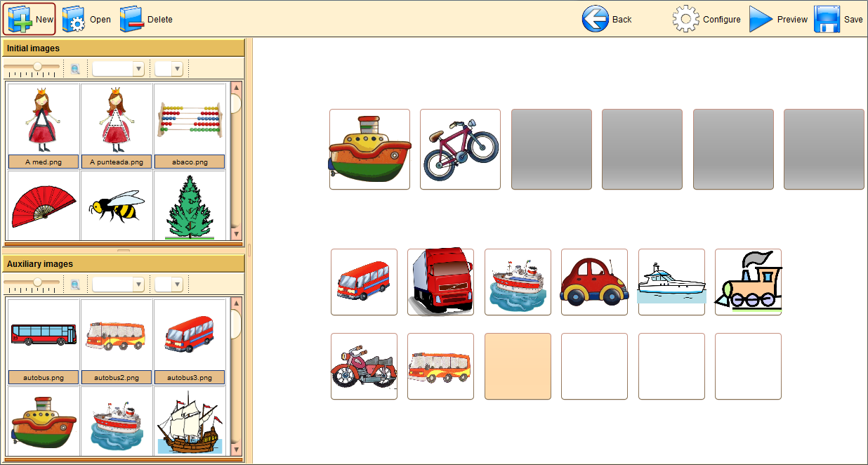
Task: Click the Initial images search magnifier icon
Action: [x=75, y=68]
